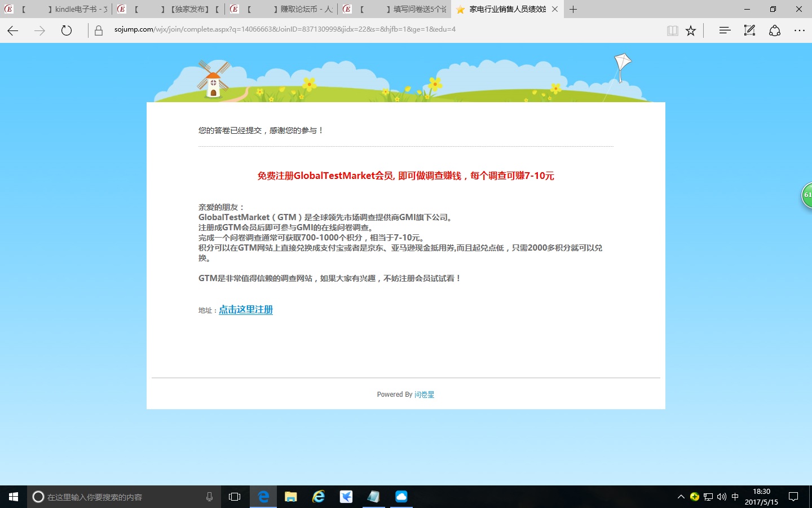Click the yellow-green tray icon

click(695, 497)
